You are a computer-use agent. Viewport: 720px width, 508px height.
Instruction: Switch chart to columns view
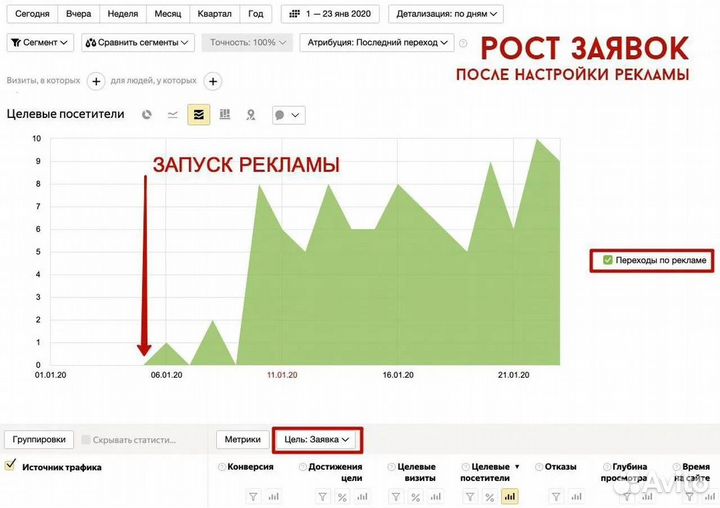(x=225, y=114)
